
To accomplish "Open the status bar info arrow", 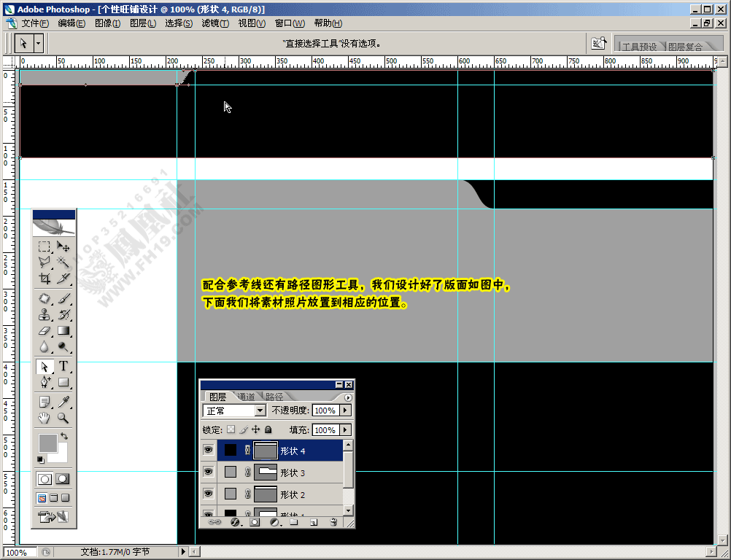I will click(x=183, y=552).
